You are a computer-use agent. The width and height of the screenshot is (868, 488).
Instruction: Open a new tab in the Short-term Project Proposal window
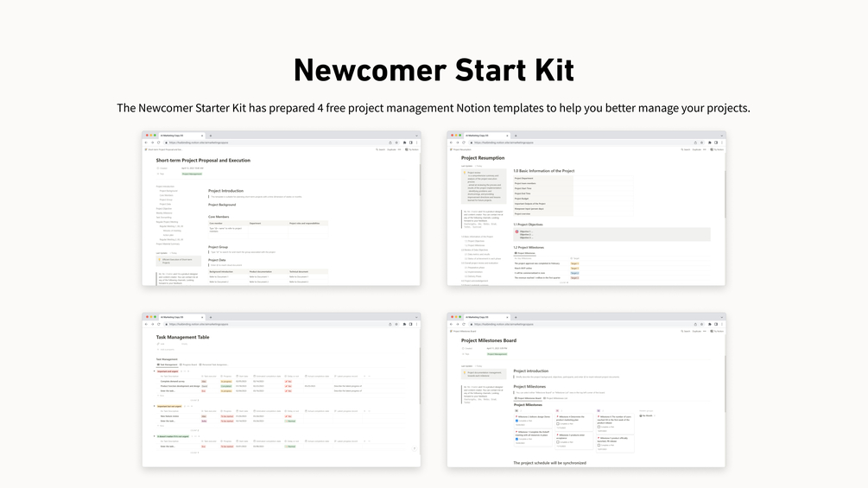(211, 136)
